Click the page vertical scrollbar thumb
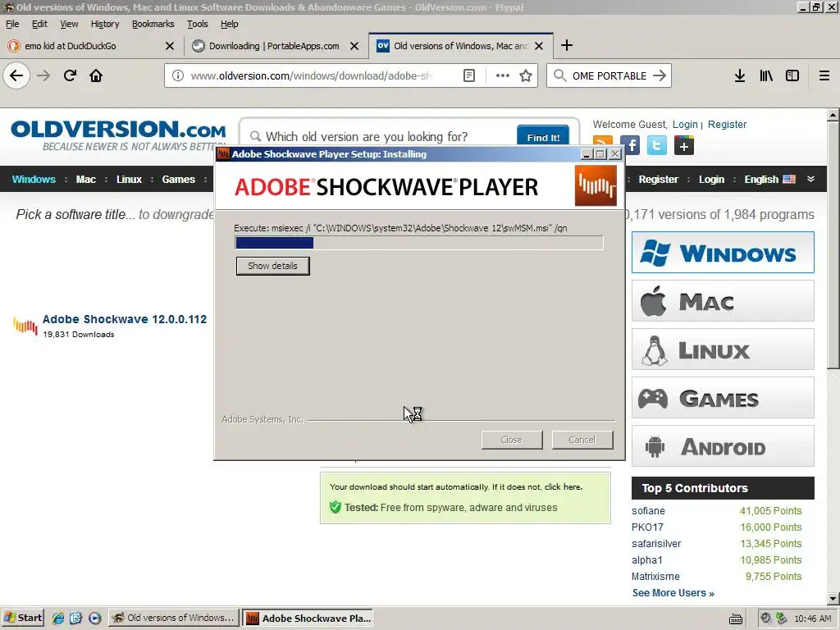 coord(833,244)
